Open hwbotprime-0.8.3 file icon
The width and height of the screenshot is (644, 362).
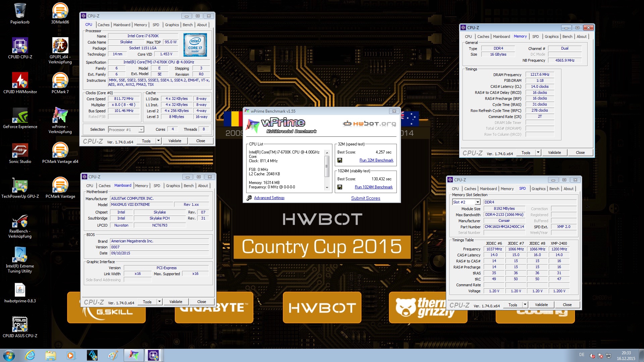click(x=20, y=292)
